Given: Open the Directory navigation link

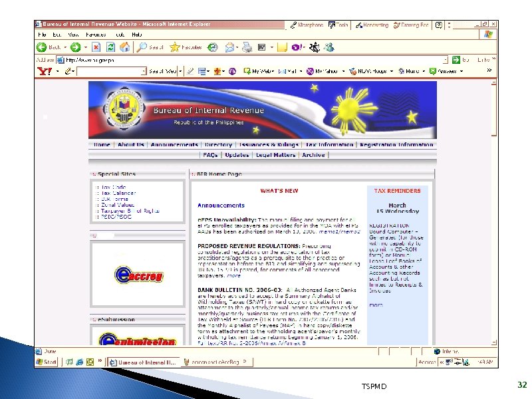Looking at the screenshot, I should click(x=219, y=144).
